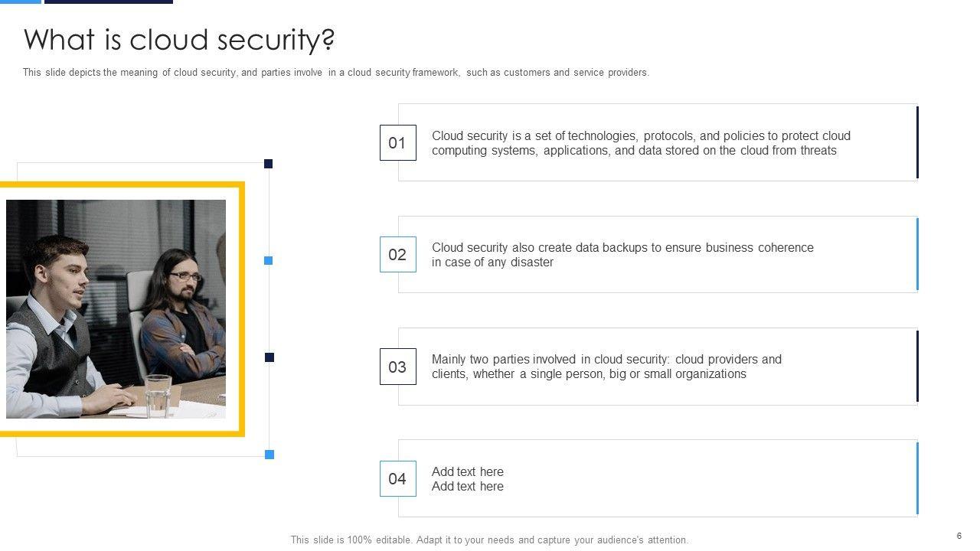Viewport: 980px width, 551px height.
Task: Click the top dark blue square marker
Action: (x=268, y=164)
